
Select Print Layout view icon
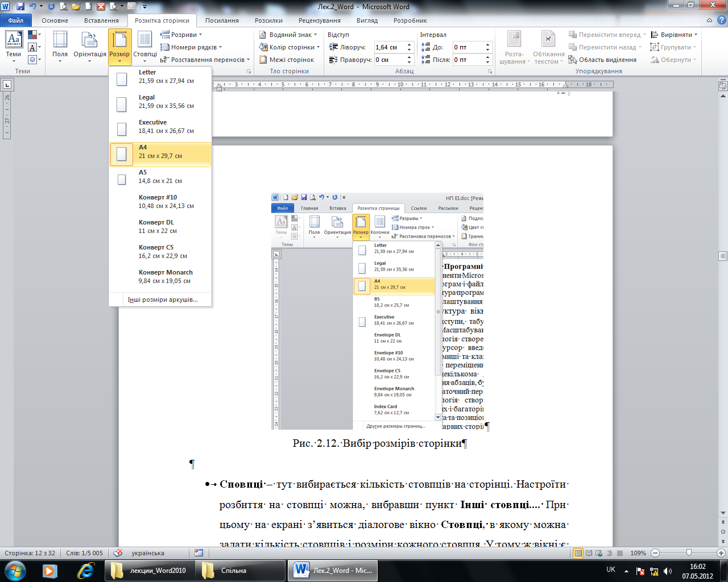coord(578,553)
